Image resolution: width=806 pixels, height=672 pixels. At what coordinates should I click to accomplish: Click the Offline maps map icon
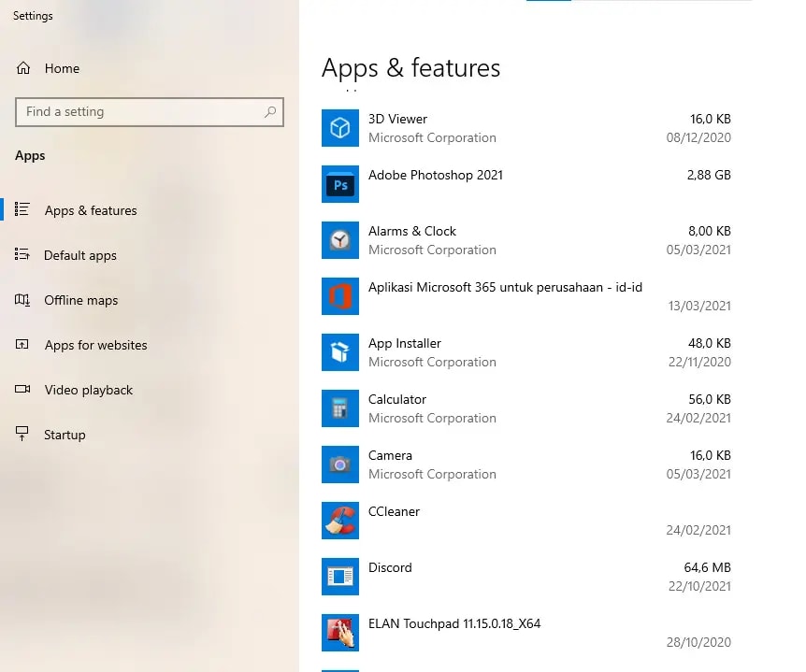pyautogui.click(x=22, y=299)
